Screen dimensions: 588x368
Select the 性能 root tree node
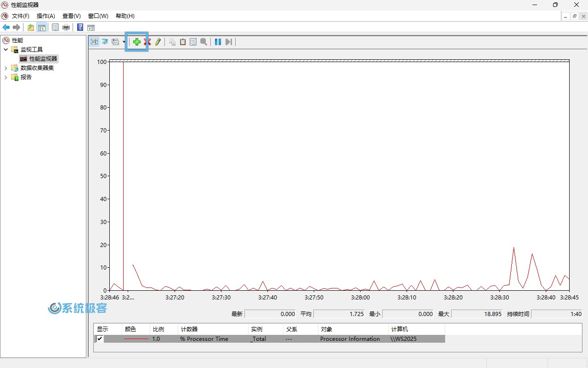pyautogui.click(x=17, y=40)
